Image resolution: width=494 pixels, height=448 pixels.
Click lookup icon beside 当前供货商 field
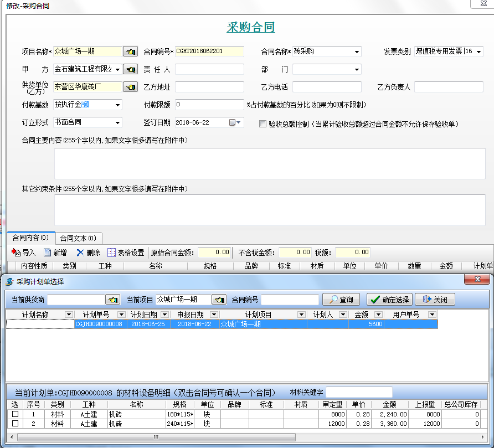(x=113, y=300)
